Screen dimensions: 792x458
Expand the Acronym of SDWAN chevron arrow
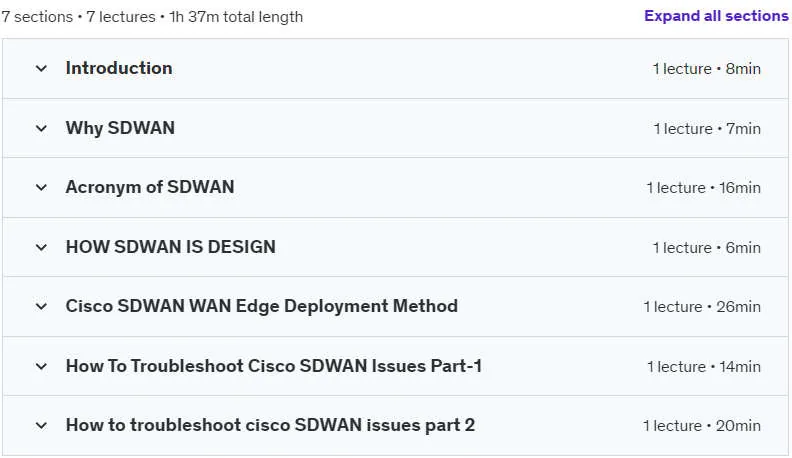(x=41, y=187)
